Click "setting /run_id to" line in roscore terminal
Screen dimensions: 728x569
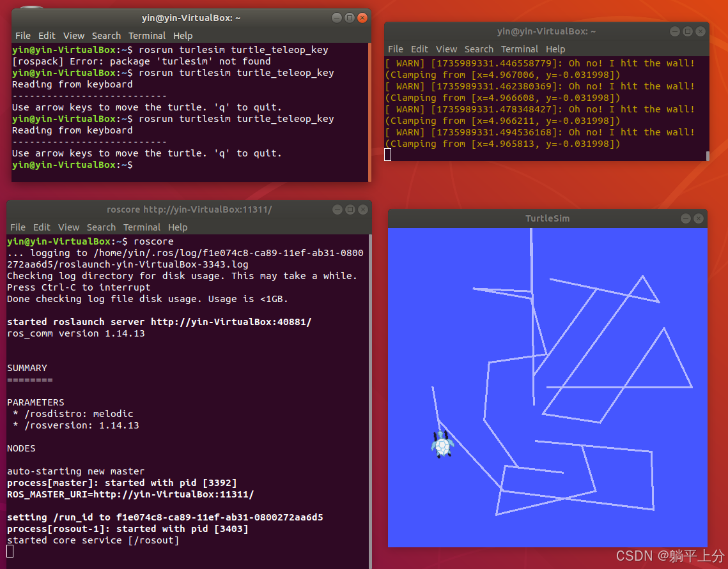point(165,517)
